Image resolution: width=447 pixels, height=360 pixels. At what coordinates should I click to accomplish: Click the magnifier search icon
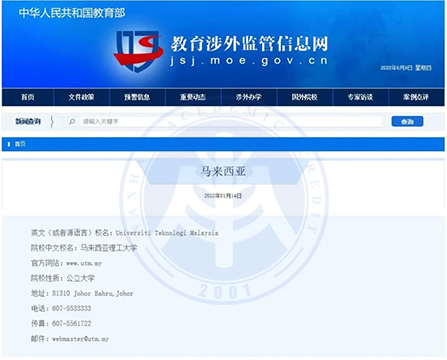(x=72, y=122)
